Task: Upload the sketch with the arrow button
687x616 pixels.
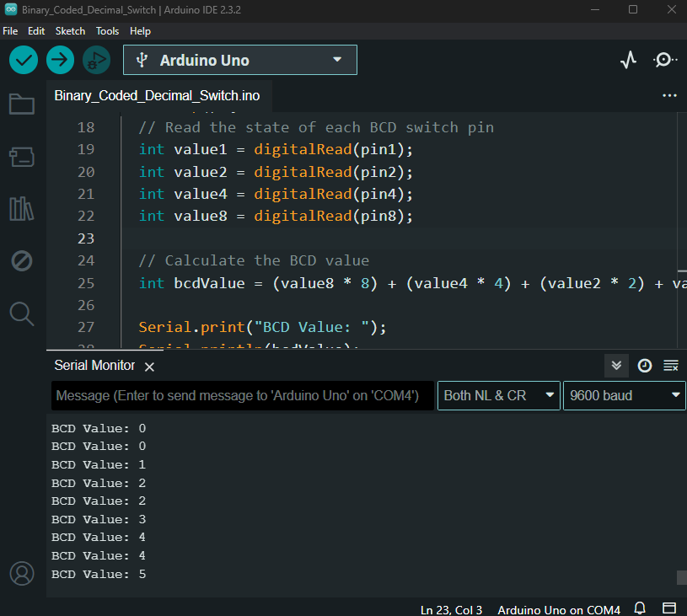Action: pos(60,60)
